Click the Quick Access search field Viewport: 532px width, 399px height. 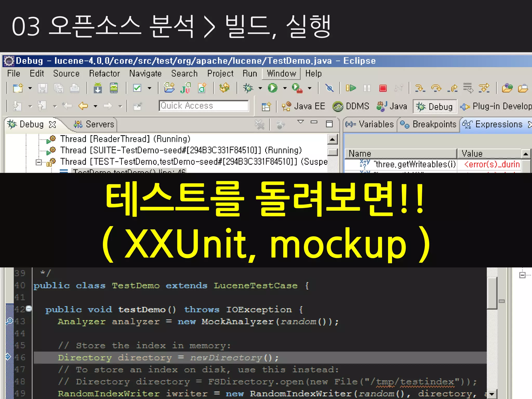click(x=204, y=106)
